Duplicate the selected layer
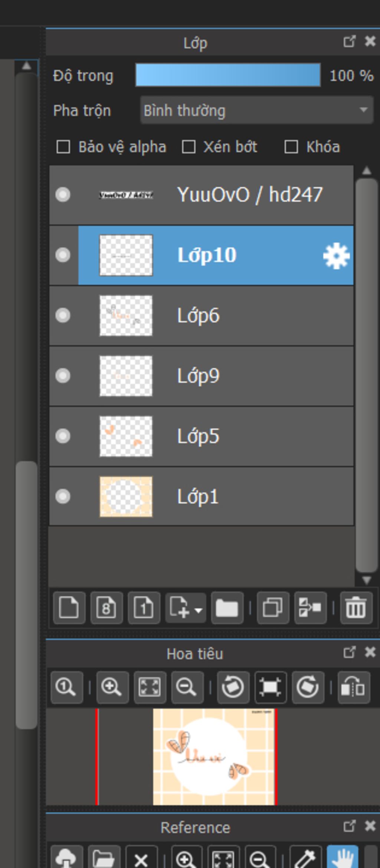Viewport: 380px width, 868px height. point(273,608)
